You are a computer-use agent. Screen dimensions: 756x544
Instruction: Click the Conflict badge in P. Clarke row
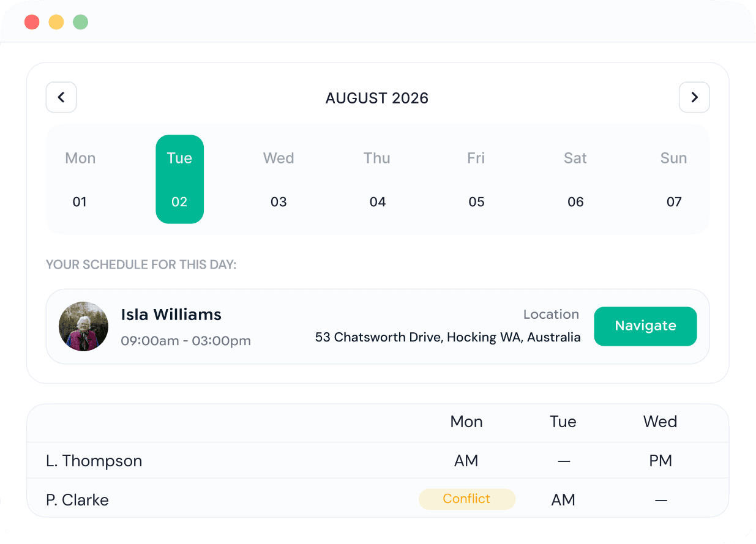click(x=466, y=499)
